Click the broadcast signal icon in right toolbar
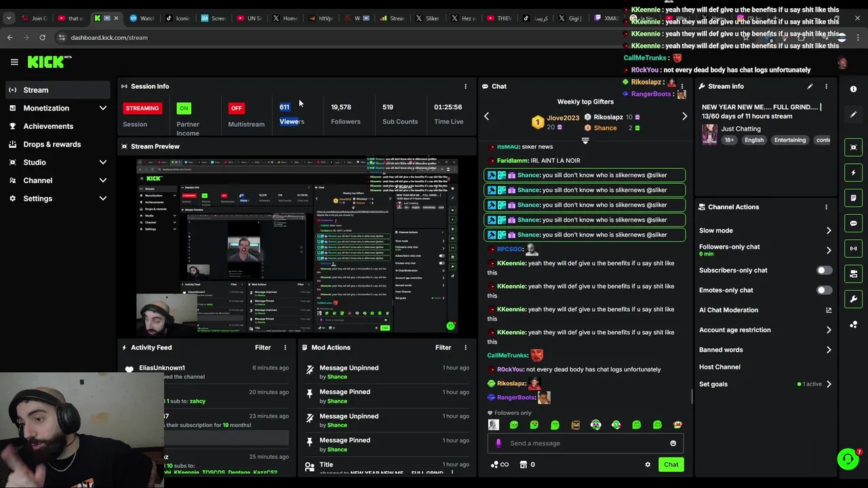Viewport: 868px width, 488px height. pyautogui.click(x=853, y=249)
